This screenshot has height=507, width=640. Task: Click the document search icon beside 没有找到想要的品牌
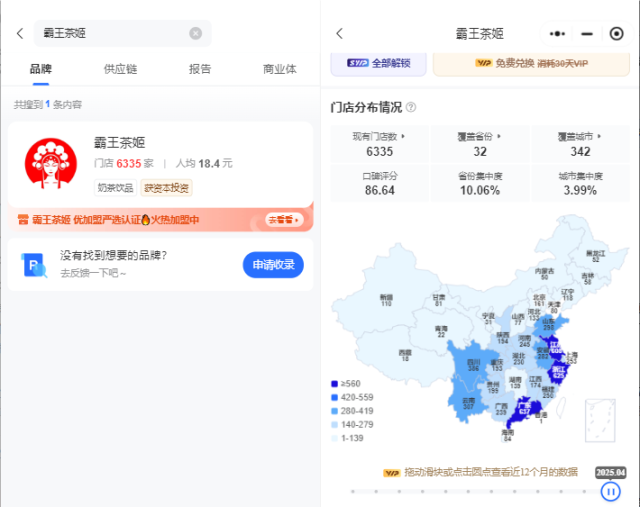(x=34, y=265)
